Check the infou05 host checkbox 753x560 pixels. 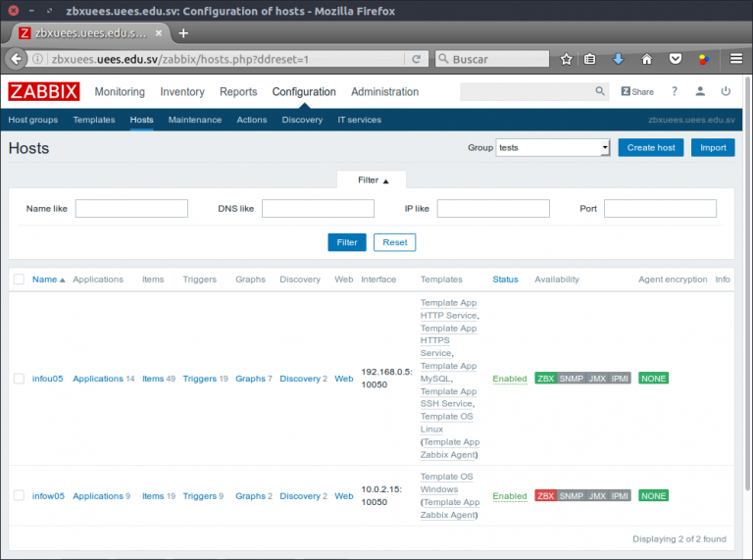20,379
